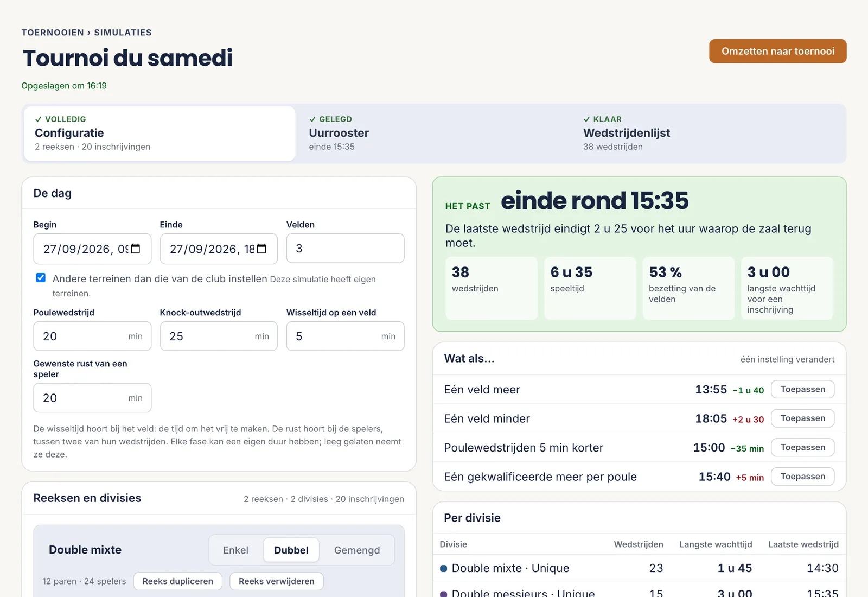The height and width of the screenshot is (597, 868).
Task: Click the Simulaties breadcrumb link
Action: 123,33
